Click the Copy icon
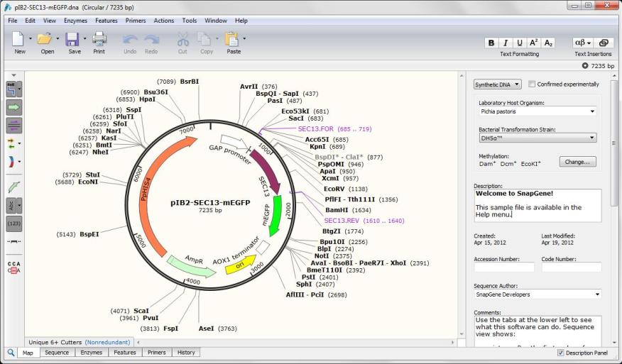Viewport: 622px width, 364px height. click(x=204, y=39)
